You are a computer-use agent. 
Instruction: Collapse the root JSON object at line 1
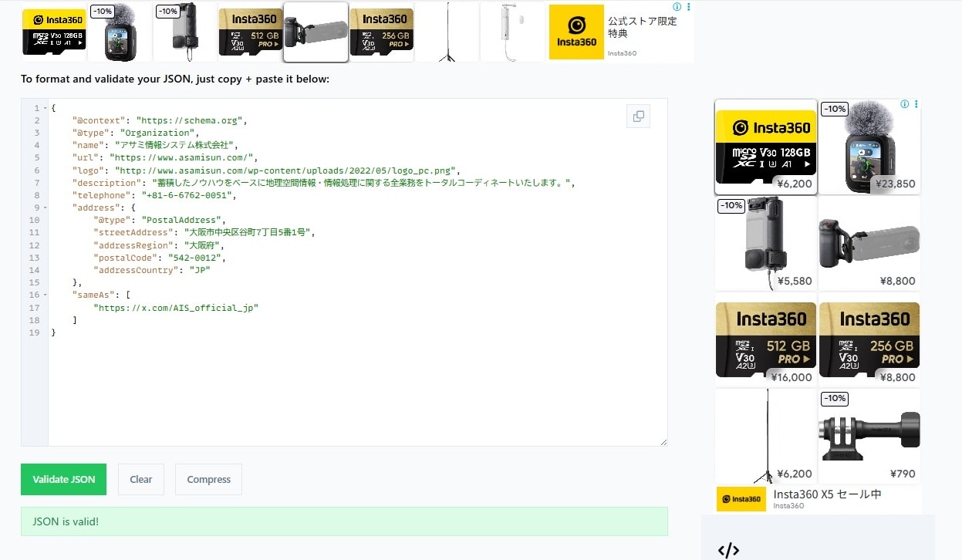pyautogui.click(x=45, y=108)
